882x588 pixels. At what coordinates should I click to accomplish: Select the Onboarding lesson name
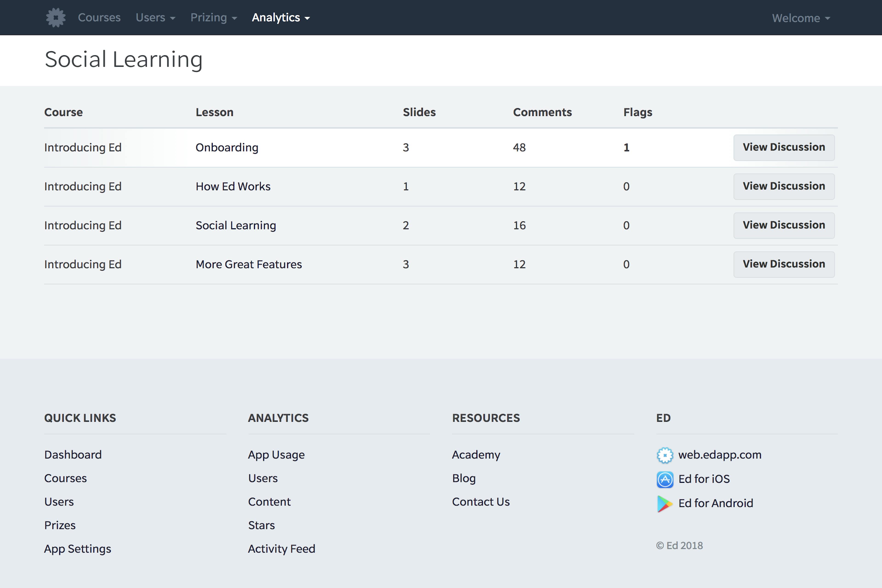[227, 147]
